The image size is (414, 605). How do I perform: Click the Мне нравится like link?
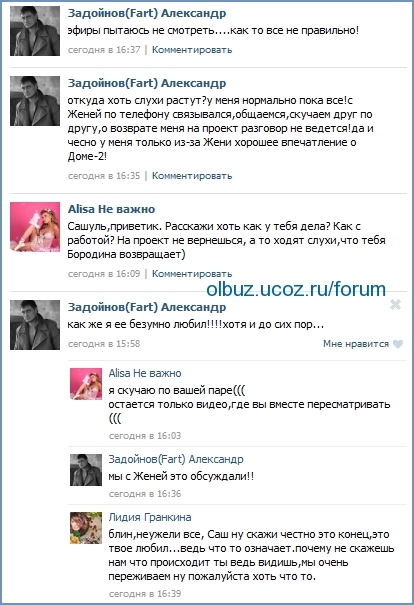point(356,344)
